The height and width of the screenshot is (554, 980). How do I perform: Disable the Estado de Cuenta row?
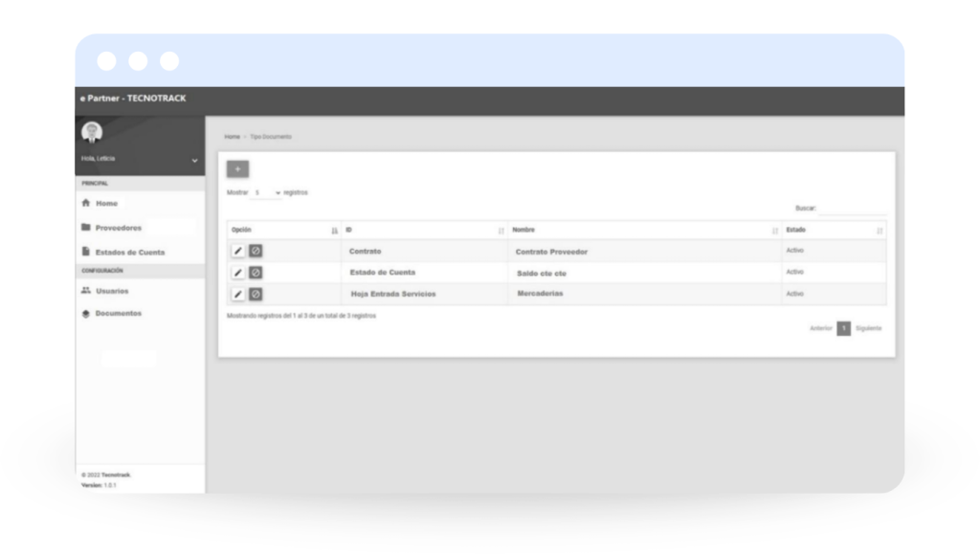pyautogui.click(x=256, y=273)
